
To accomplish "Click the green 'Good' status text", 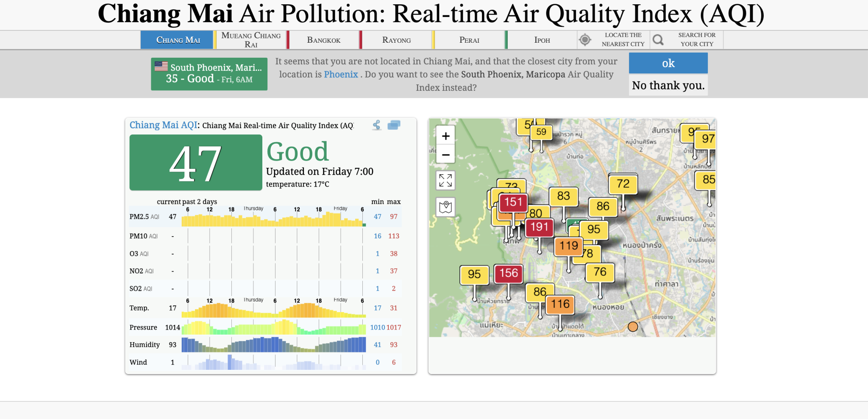I will click(298, 151).
